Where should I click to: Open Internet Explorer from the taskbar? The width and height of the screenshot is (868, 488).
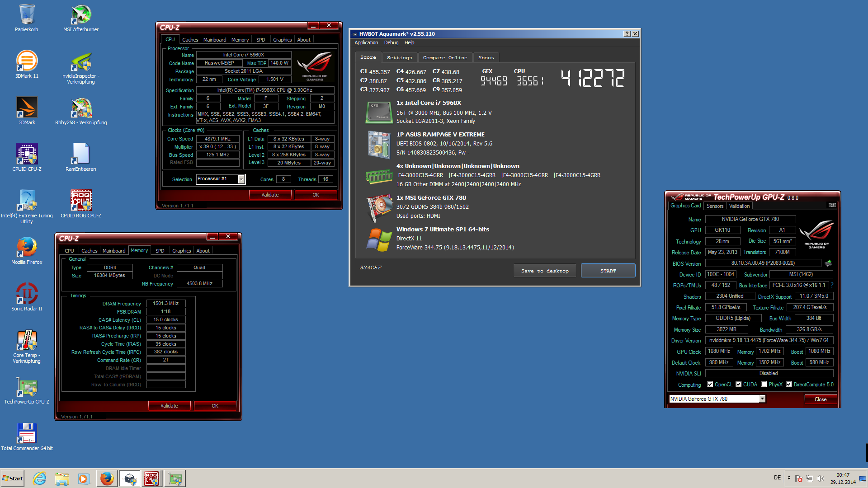click(40, 479)
